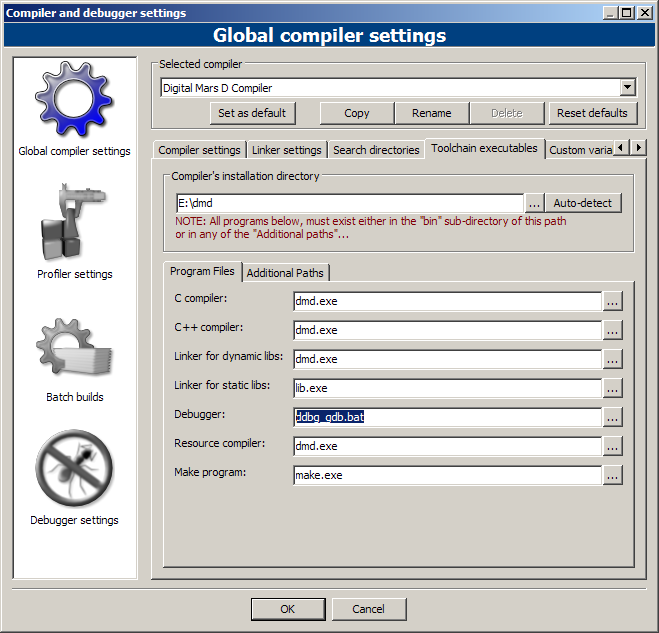Click the Auto-detect button
The height and width of the screenshot is (633, 659).
click(583, 203)
